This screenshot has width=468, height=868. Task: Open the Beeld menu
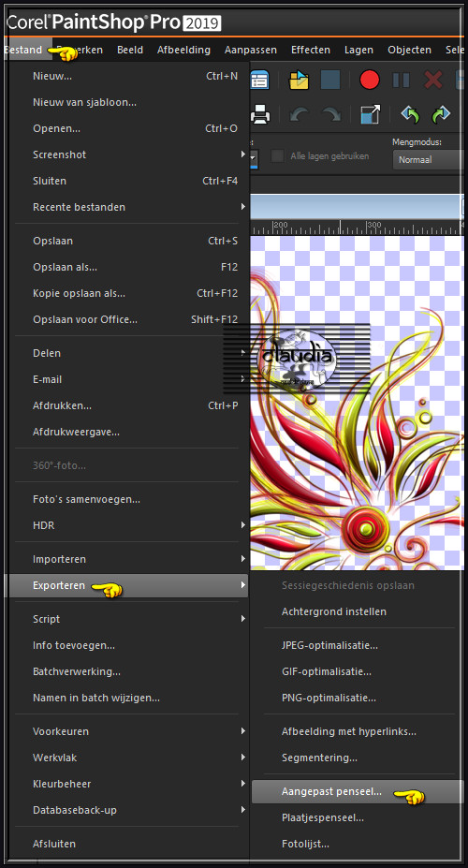[130, 50]
